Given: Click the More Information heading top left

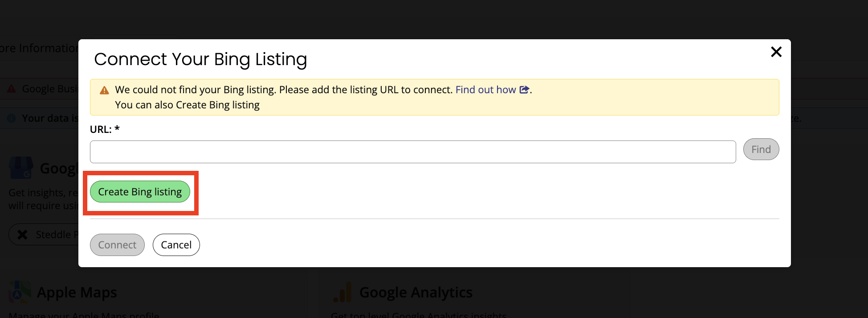Looking at the screenshot, I should coord(38,48).
